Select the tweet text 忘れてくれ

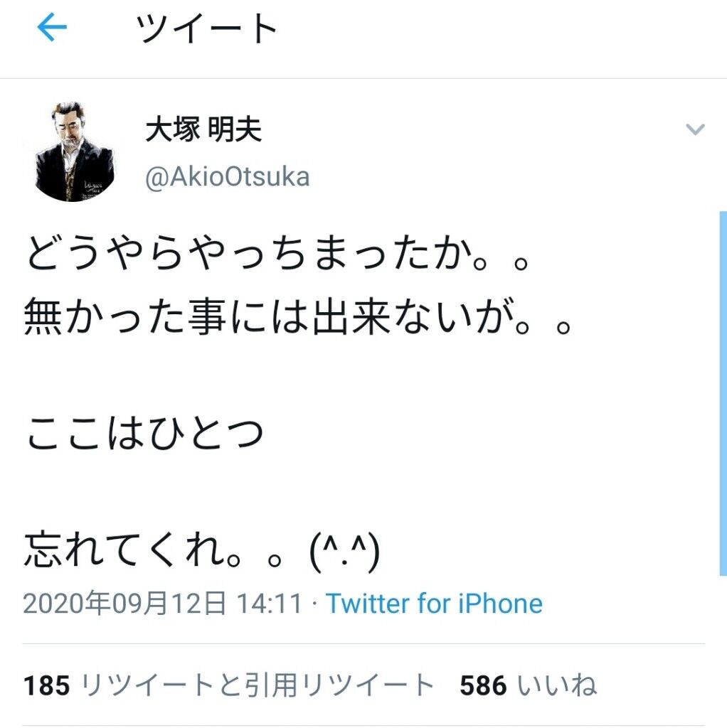coord(154,550)
